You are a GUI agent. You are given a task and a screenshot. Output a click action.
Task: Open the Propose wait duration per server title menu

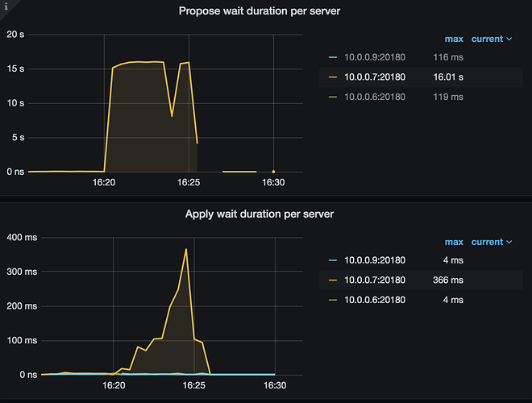tap(260, 11)
